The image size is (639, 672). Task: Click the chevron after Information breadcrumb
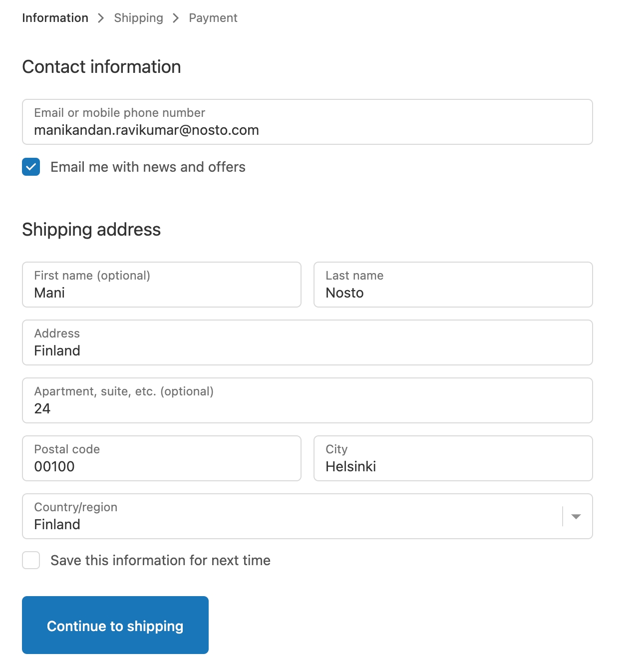click(x=101, y=18)
